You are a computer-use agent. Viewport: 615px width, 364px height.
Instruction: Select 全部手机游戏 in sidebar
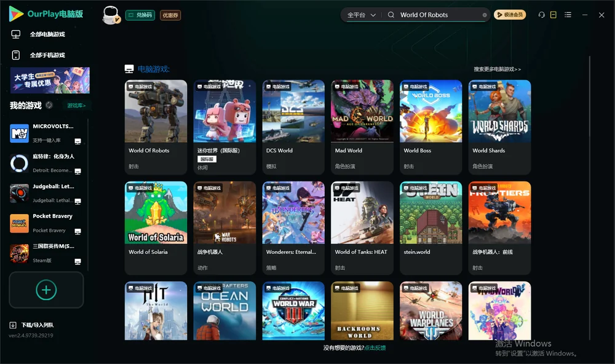tap(47, 55)
